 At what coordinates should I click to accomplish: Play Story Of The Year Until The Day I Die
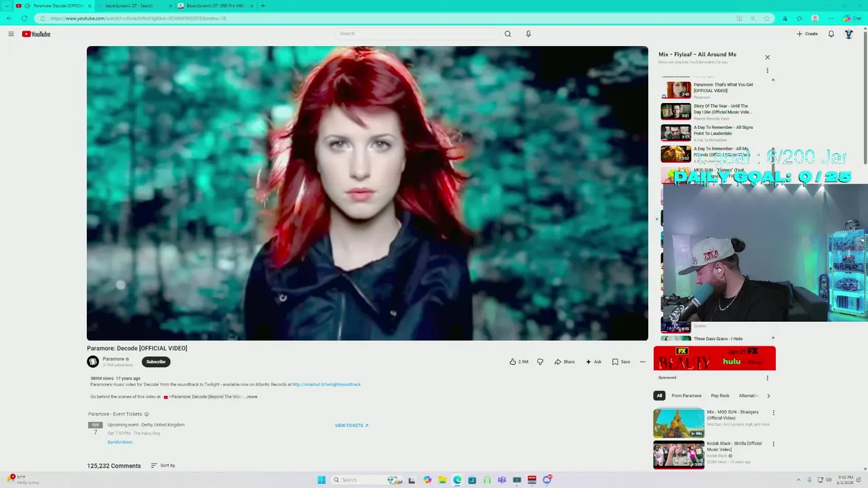point(676,111)
